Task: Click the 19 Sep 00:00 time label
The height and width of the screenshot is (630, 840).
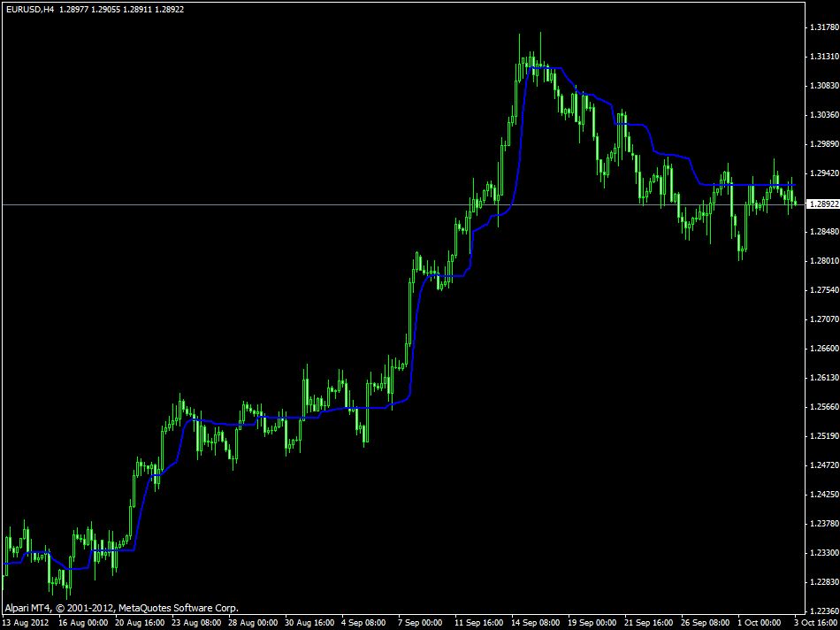Action: click(593, 624)
